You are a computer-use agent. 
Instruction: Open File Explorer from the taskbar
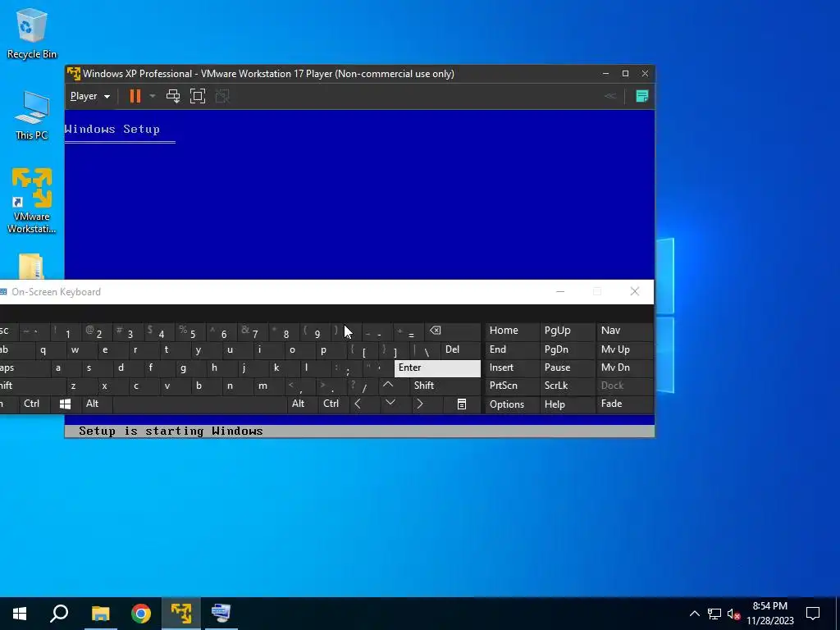100,614
